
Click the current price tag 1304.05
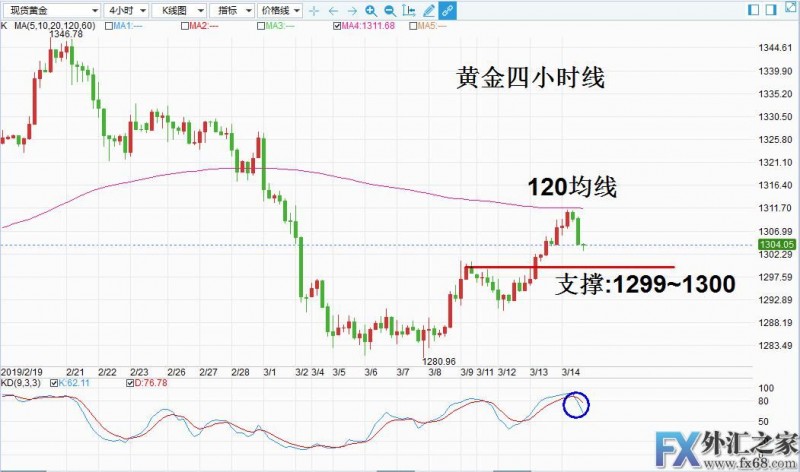tap(777, 245)
